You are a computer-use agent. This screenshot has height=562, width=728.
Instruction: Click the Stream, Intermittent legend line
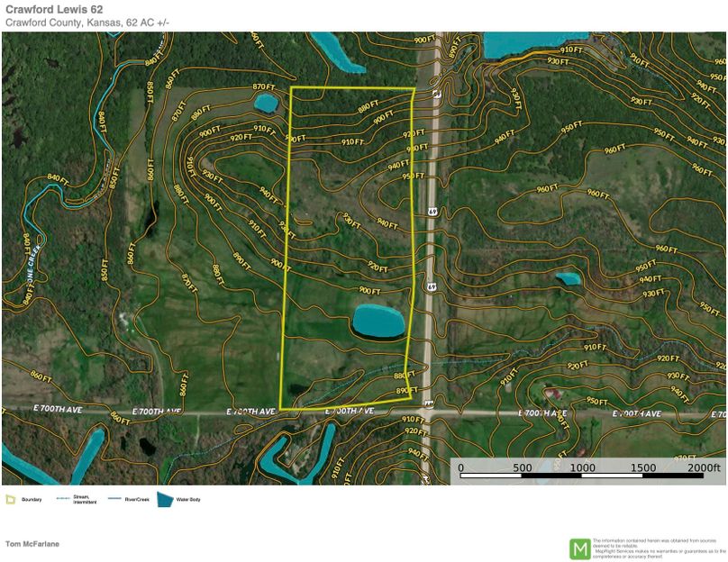pyautogui.click(x=63, y=498)
